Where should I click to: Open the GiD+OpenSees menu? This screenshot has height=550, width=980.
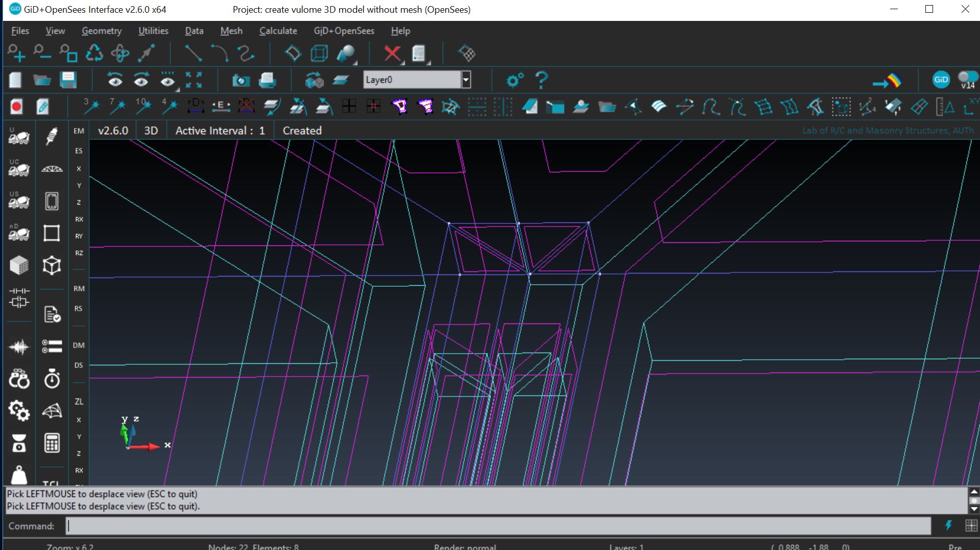point(344,31)
